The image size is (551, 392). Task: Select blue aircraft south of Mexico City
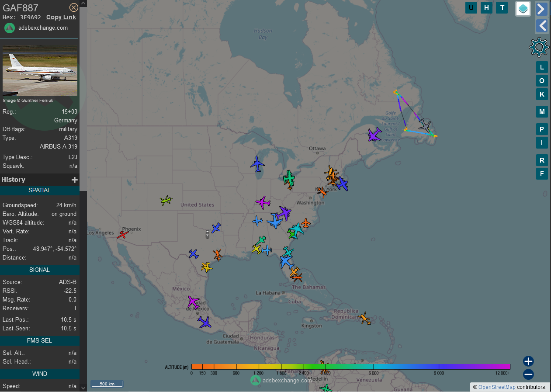point(204,322)
